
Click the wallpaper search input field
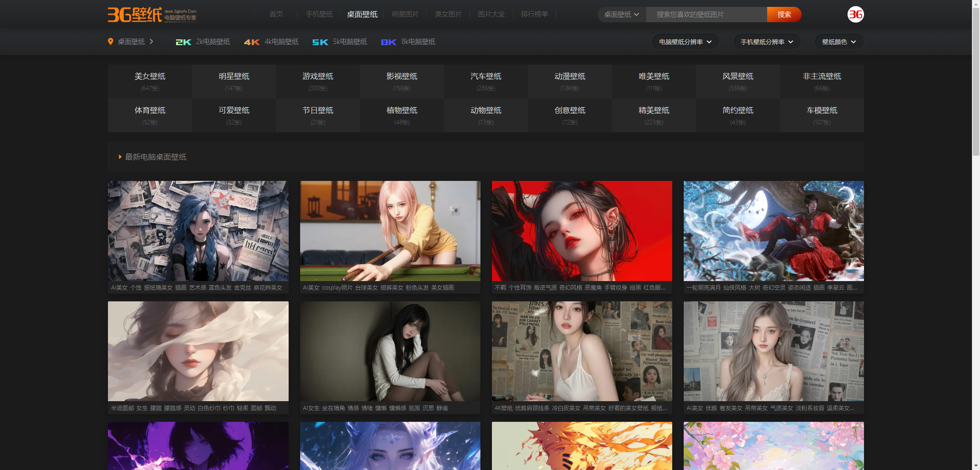tap(706, 15)
